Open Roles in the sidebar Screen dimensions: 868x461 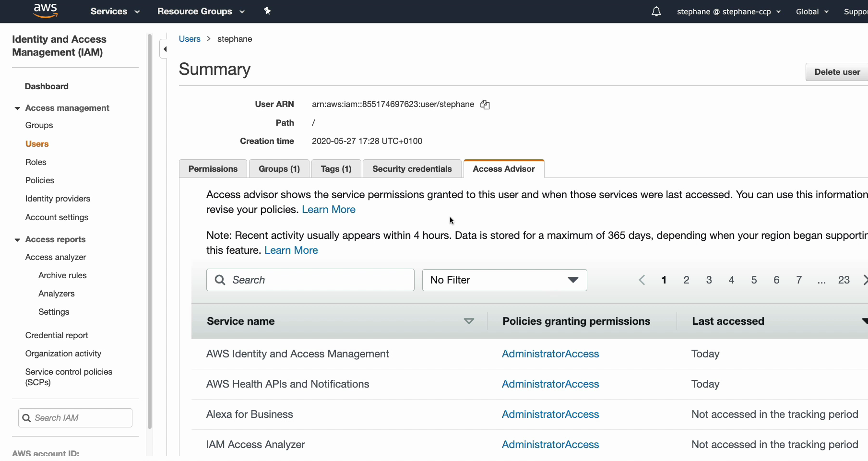(x=36, y=162)
